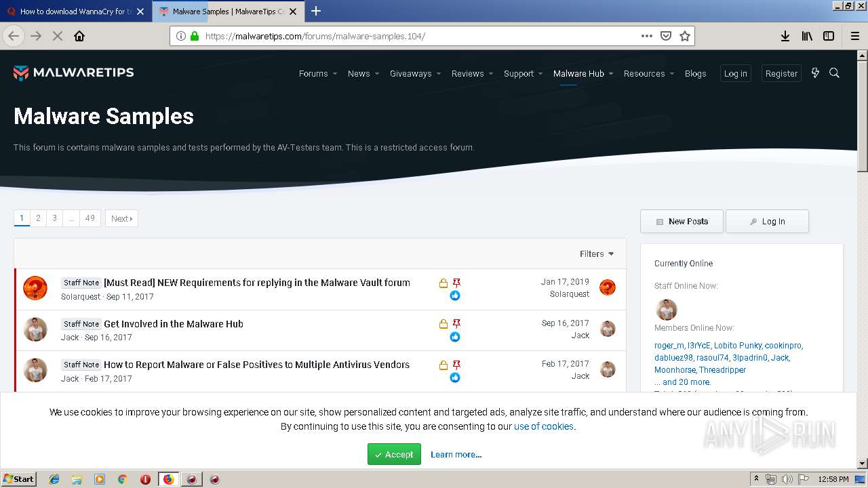Click the volume speaker tray icon

pyautogui.click(x=787, y=479)
